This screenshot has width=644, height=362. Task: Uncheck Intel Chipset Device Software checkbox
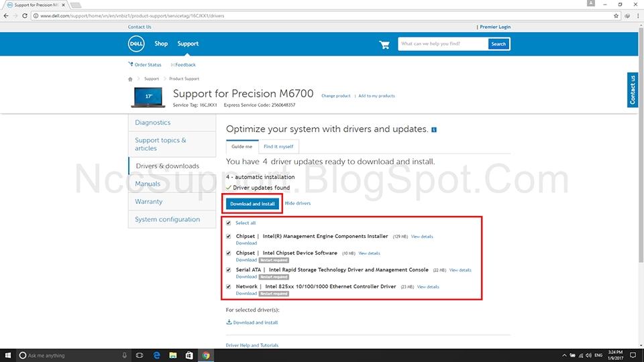coord(228,253)
